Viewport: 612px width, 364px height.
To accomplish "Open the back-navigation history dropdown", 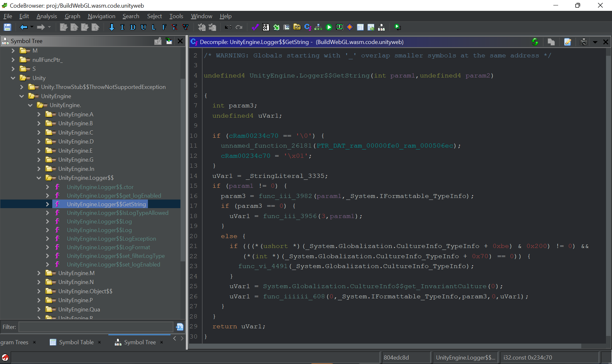I will click(x=32, y=27).
